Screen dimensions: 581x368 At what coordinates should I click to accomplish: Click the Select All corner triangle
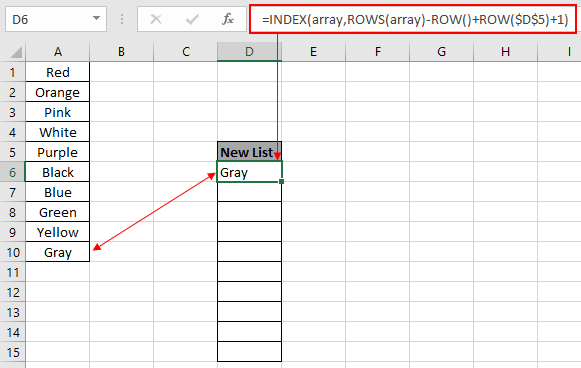click(16, 52)
